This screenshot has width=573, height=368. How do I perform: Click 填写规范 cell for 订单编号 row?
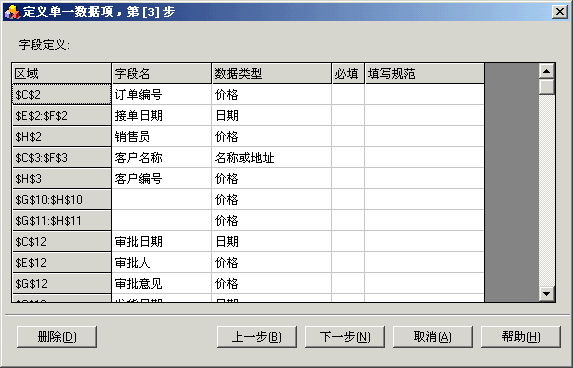[425, 95]
